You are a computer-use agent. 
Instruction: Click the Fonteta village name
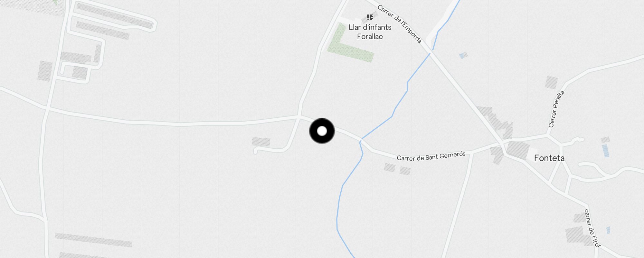pos(549,158)
